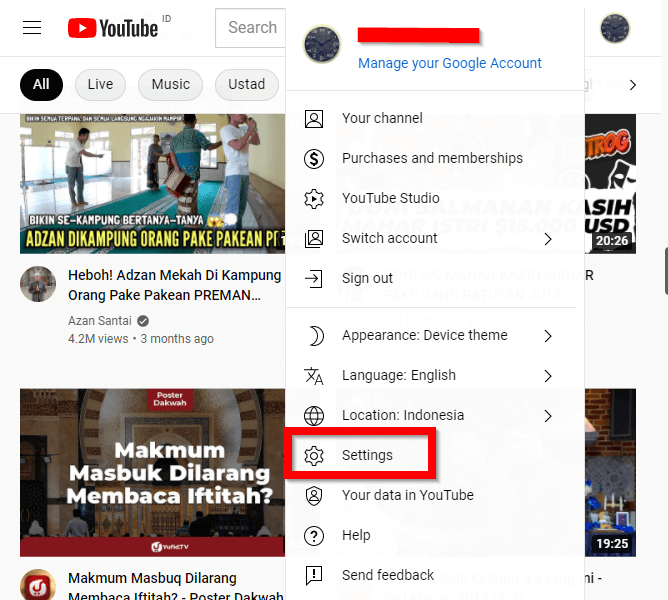Open the 20:26 video thumbnail

[x=610, y=184]
